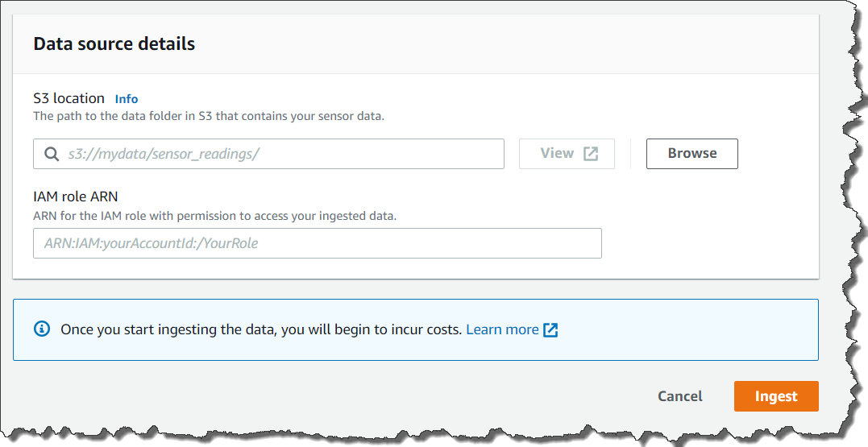Follow the Learn more link
Viewport: 868px width, 447px height.
coord(502,329)
